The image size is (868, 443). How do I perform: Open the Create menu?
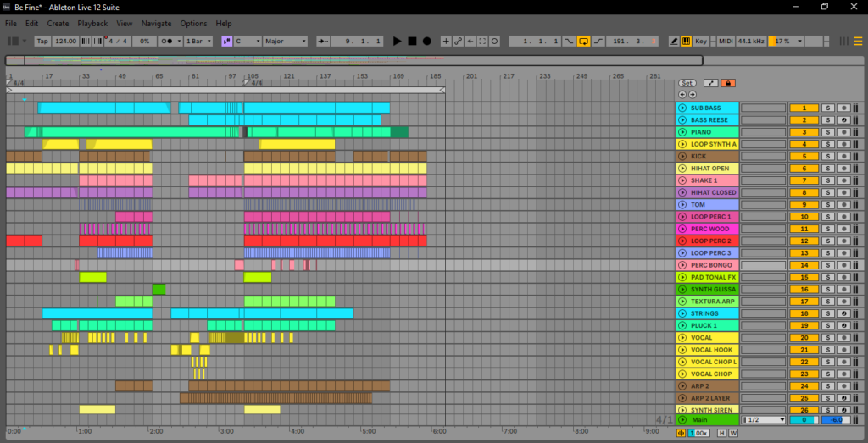58,24
